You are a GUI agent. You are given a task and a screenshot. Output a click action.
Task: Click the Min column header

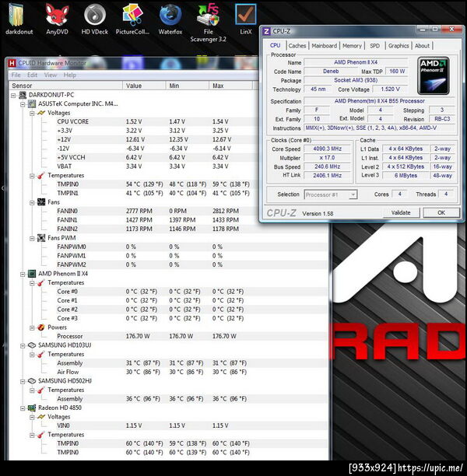click(187, 86)
